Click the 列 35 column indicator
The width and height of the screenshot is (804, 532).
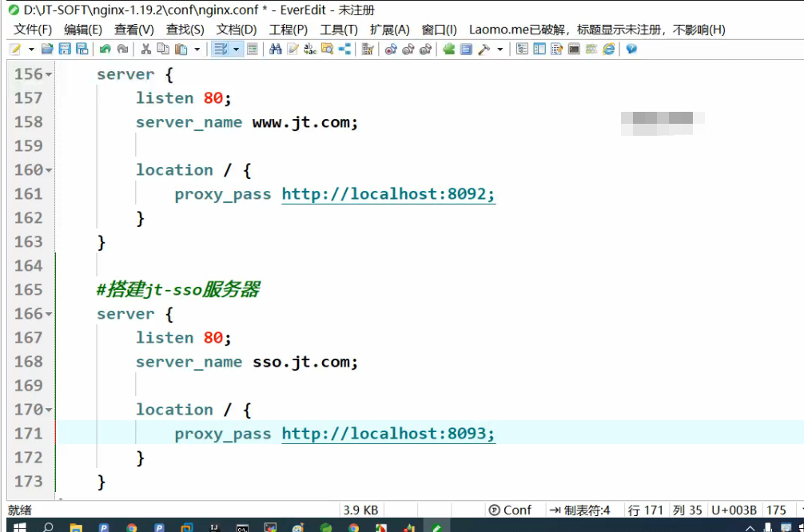click(x=687, y=510)
